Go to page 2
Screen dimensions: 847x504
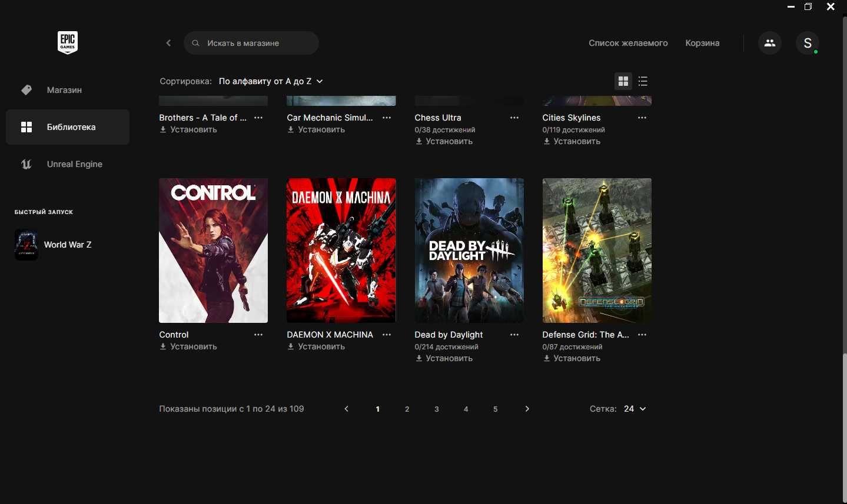(x=407, y=409)
